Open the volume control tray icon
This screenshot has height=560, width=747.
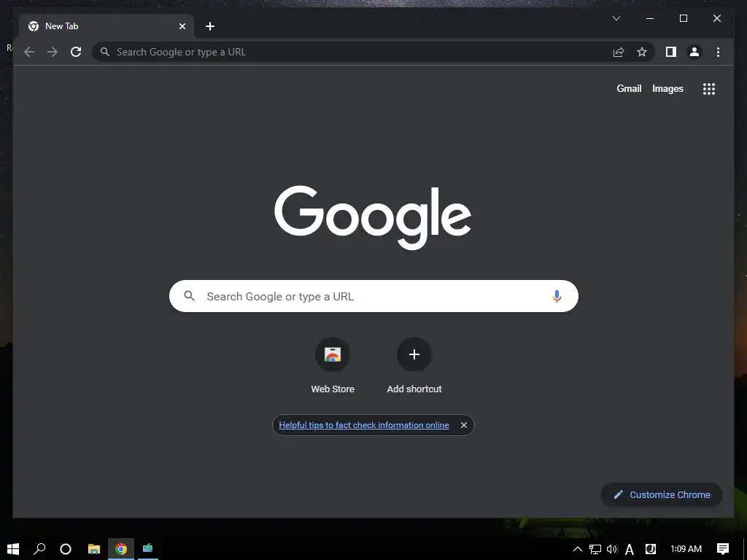612,549
